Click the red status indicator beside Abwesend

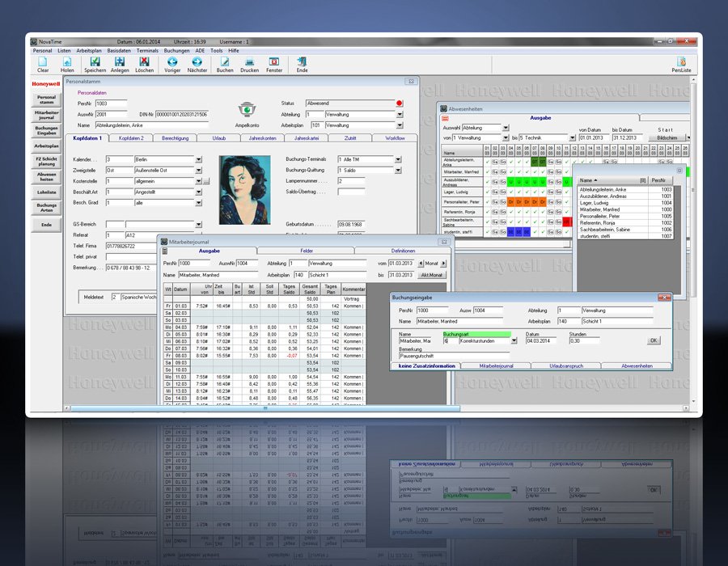click(400, 103)
